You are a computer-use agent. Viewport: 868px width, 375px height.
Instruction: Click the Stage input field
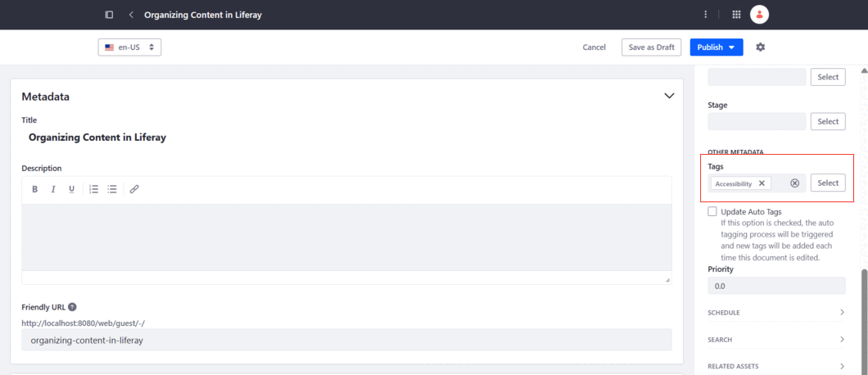[x=757, y=121]
